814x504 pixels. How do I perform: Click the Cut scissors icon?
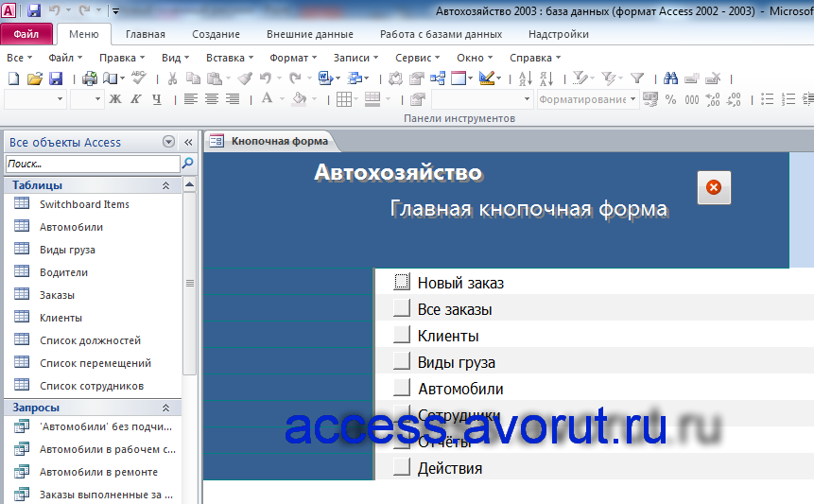pos(172,78)
